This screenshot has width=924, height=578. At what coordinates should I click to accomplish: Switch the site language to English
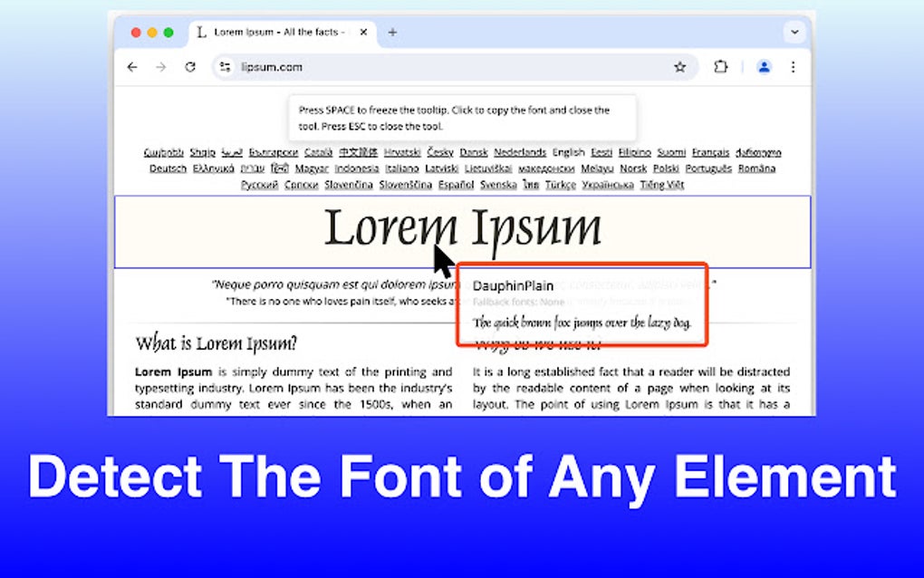(569, 151)
